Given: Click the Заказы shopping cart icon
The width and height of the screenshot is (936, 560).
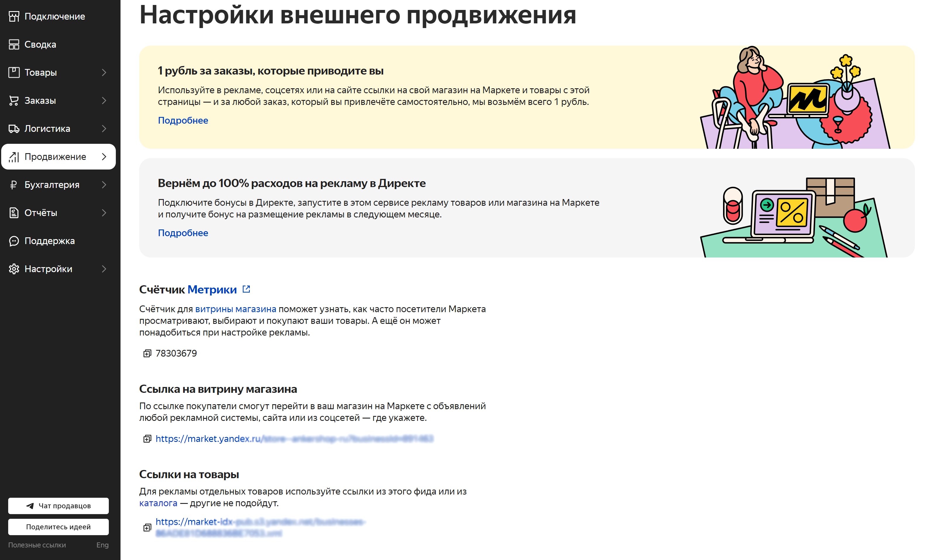Looking at the screenshot, I should point(14,100).
